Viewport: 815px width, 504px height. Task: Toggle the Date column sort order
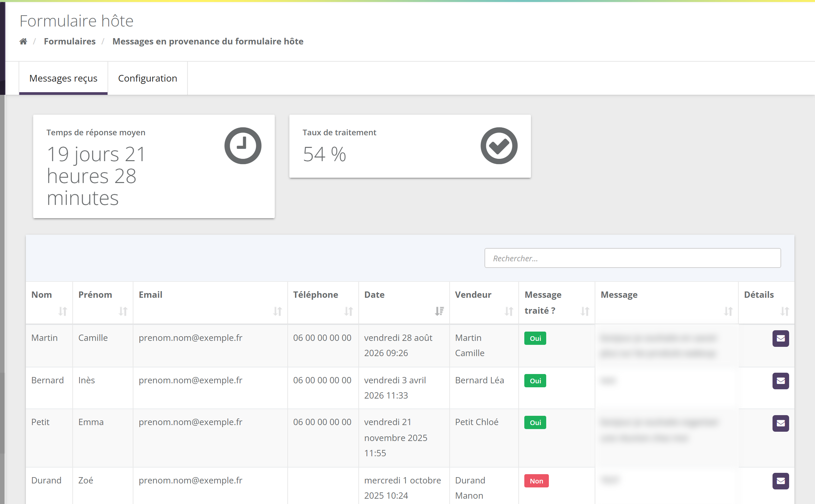(x=404, y=303)
